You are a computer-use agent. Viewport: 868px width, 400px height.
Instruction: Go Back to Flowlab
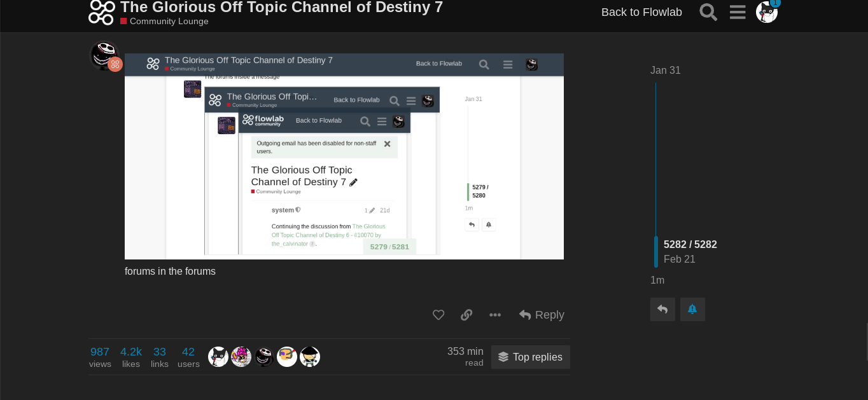point(641,12)
